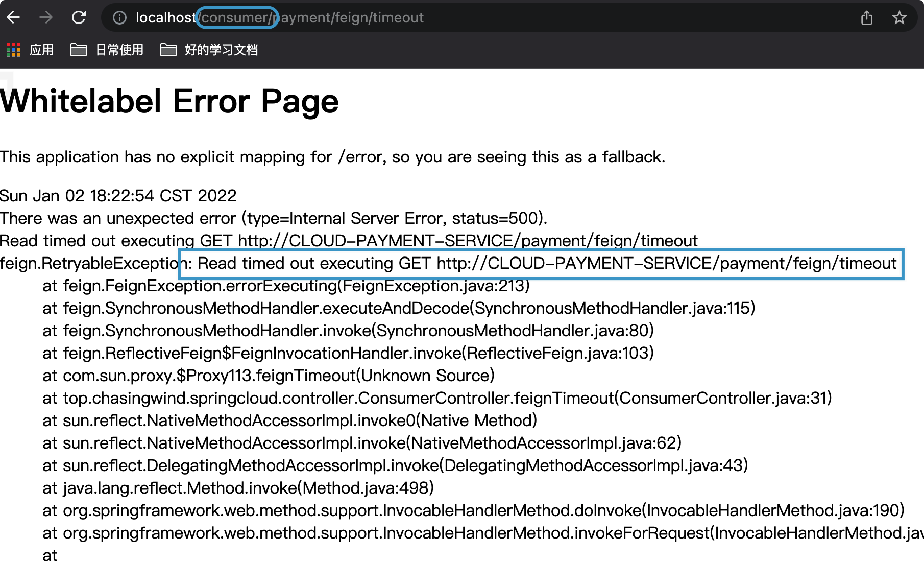Click the FeignException.errorExecuting stack line
Screen dimensions: 924x561
click(286, 286)
